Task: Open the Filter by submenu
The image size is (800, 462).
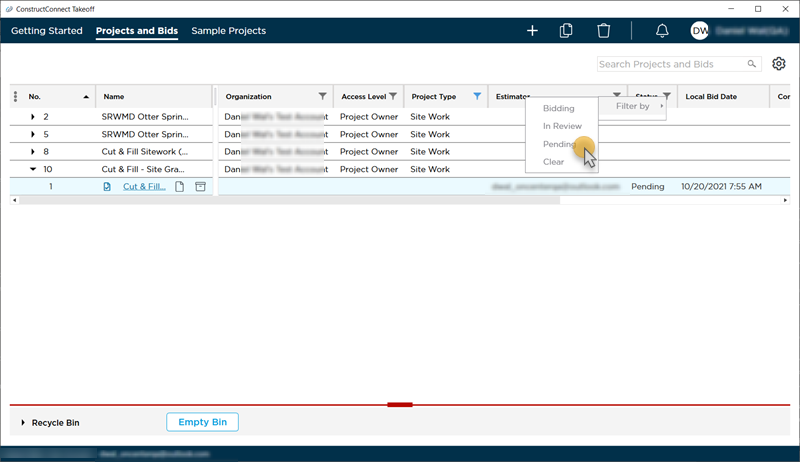Action: point(633,106)
